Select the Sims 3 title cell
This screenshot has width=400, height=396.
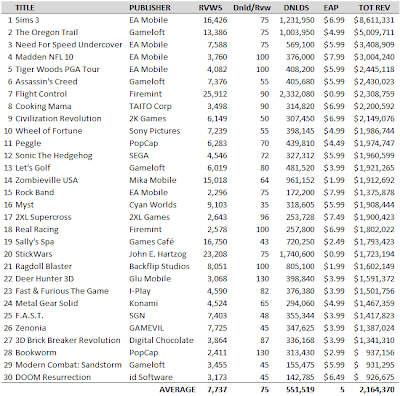[27, 20]
